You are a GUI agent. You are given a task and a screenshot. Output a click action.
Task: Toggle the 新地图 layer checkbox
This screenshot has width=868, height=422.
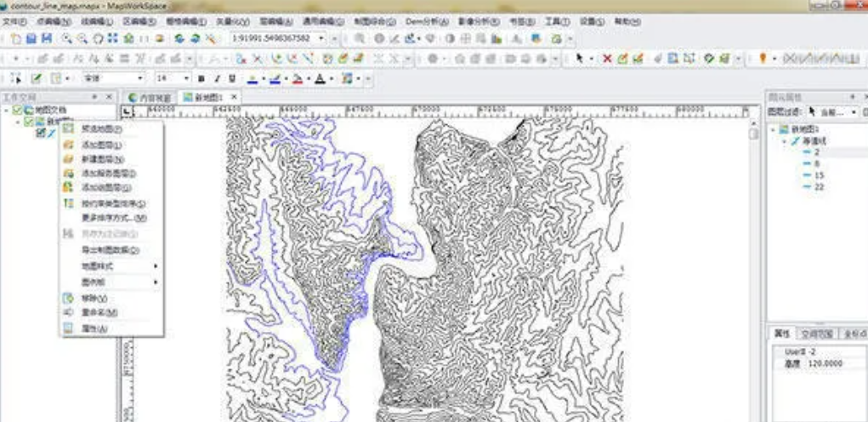pyautogui.click(x=28, y=122)
